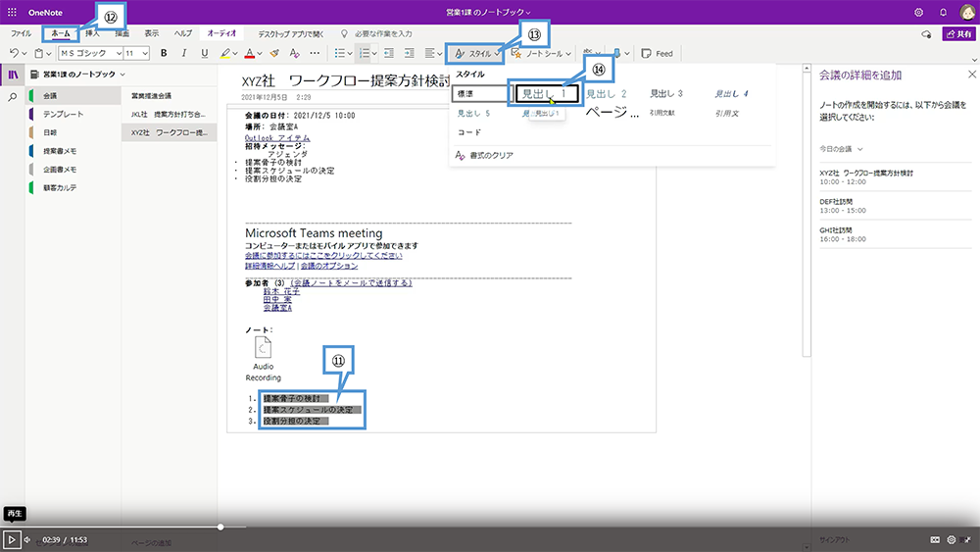
Task: Click the Format Painter icon
Action: [273, 53]
